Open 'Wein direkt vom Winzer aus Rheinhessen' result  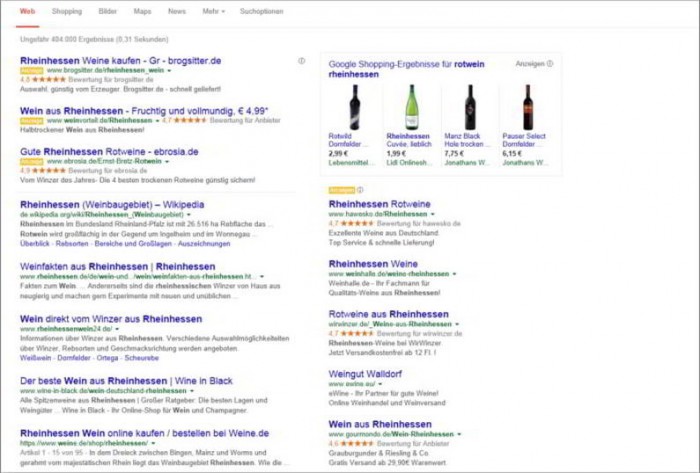[111, 319]
